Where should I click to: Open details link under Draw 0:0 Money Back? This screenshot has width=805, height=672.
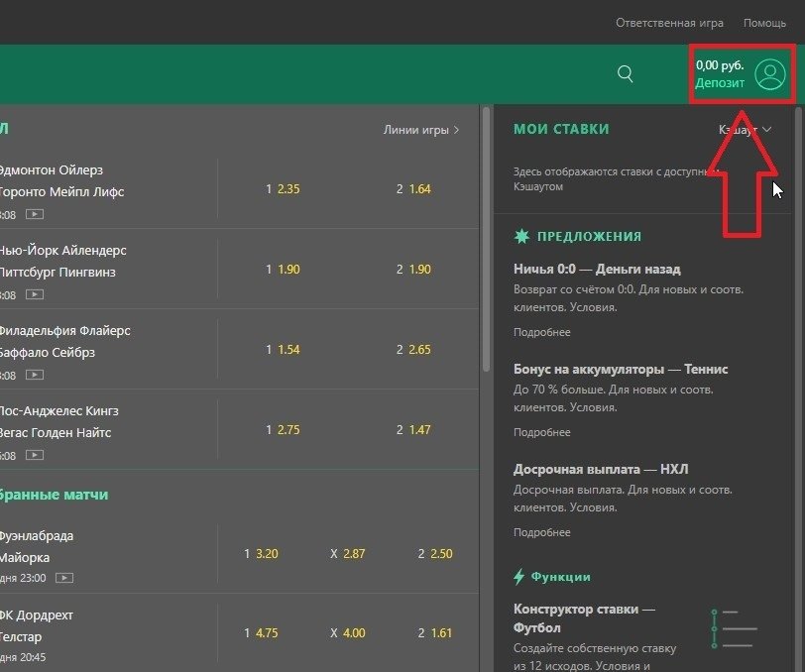click(x=541, y=332)
